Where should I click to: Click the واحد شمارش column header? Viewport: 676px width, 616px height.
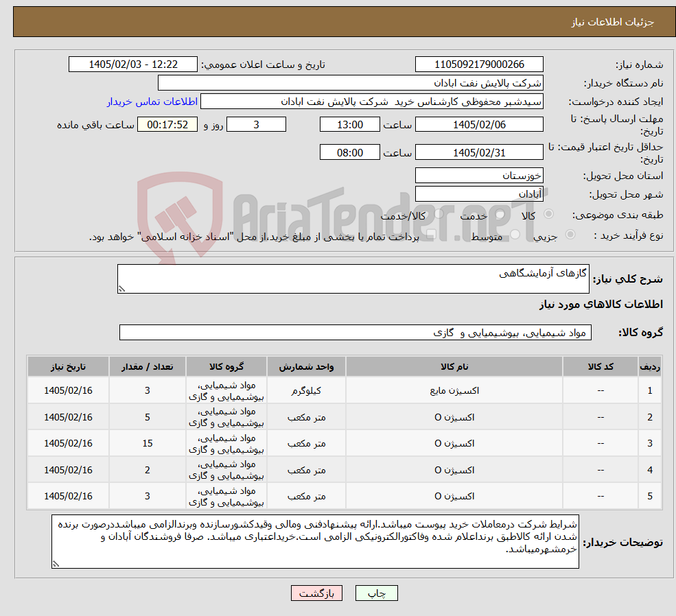point(306,366)
